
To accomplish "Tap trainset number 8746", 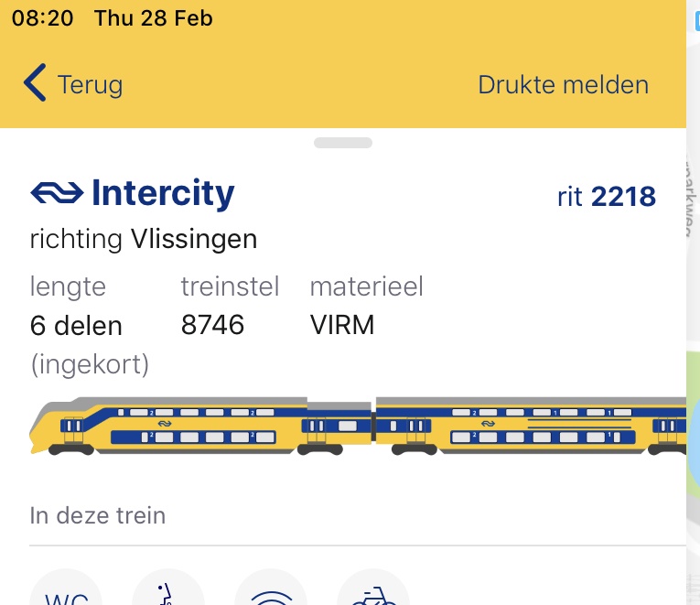I will point(212,324).
